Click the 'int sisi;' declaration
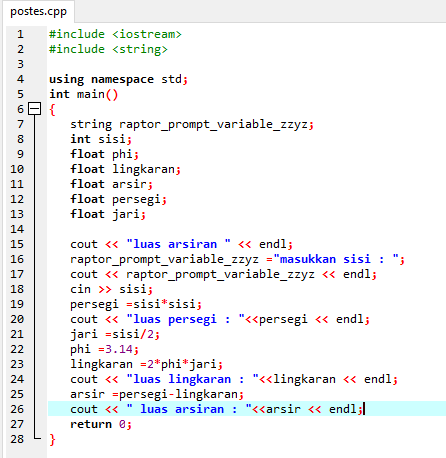The height and width of the screenshot is (458, 446). tap(101, 139)
